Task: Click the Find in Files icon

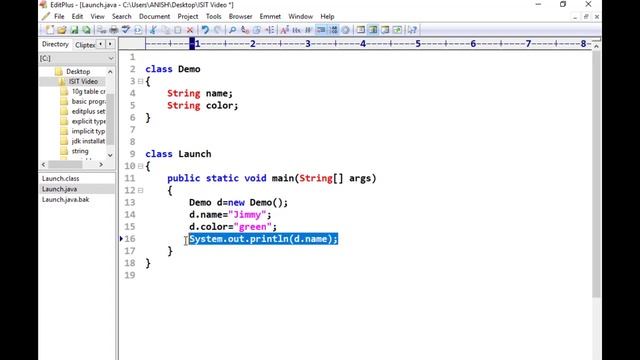Action: point(257,30)
